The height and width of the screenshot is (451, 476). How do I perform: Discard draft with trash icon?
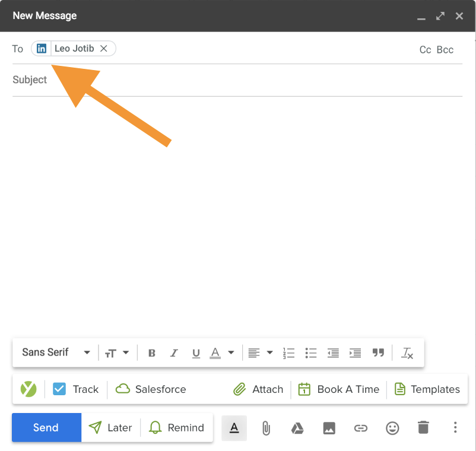[x=423, y=428]
